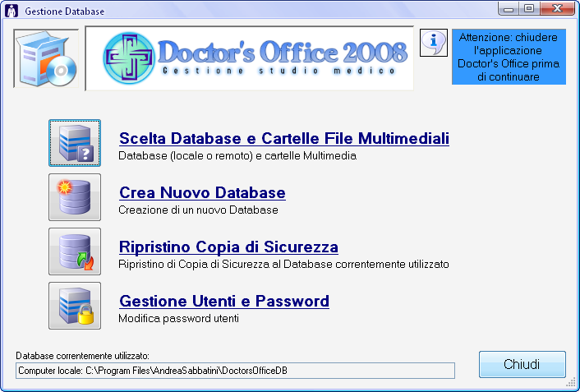Viewport: 580px width, 392px height.
Task: Click 'Ripristino di Copia di Sicurezza al Database' description
Action: click(x=283, y=265)
